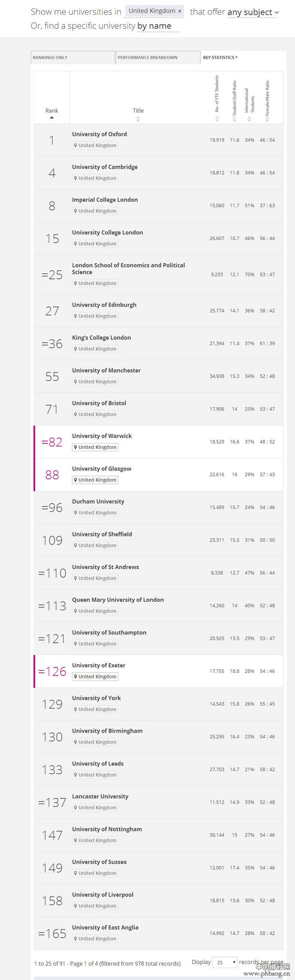Click rank =126 for Exeter
Image resolution: width=295 pixels, height=980 pixels.
pos(52,672)
